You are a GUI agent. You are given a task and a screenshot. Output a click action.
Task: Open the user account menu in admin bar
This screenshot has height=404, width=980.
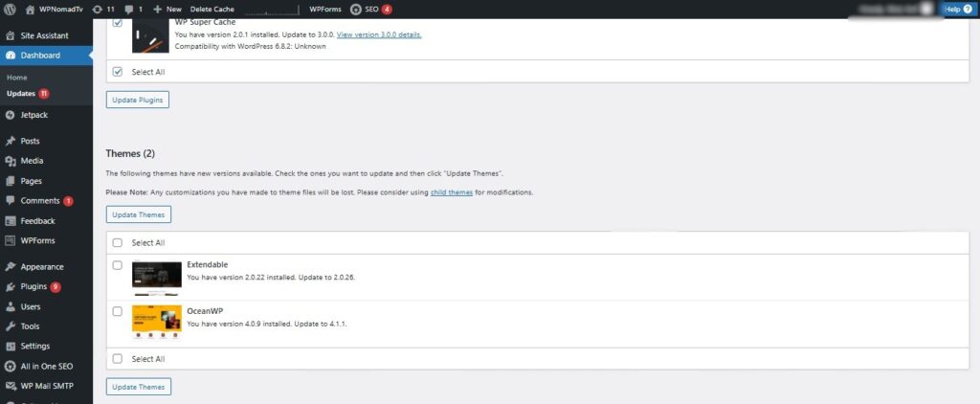tap(896, 10)
